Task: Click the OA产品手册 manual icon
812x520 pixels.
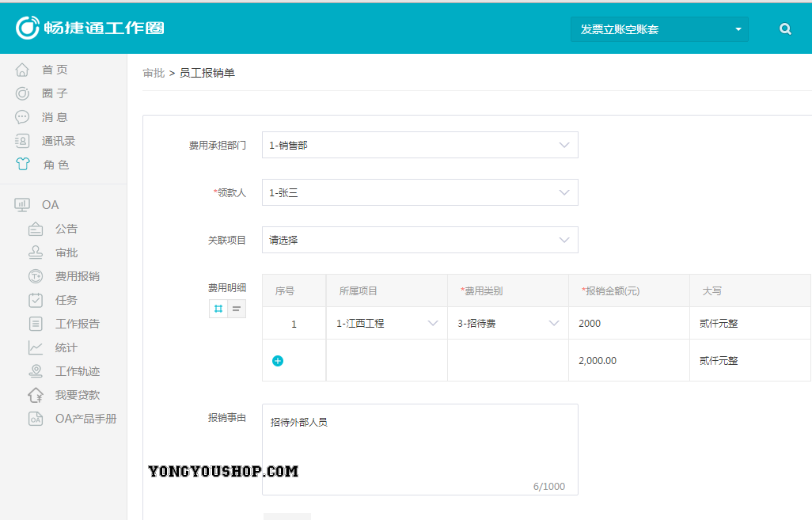Action: 35,419
